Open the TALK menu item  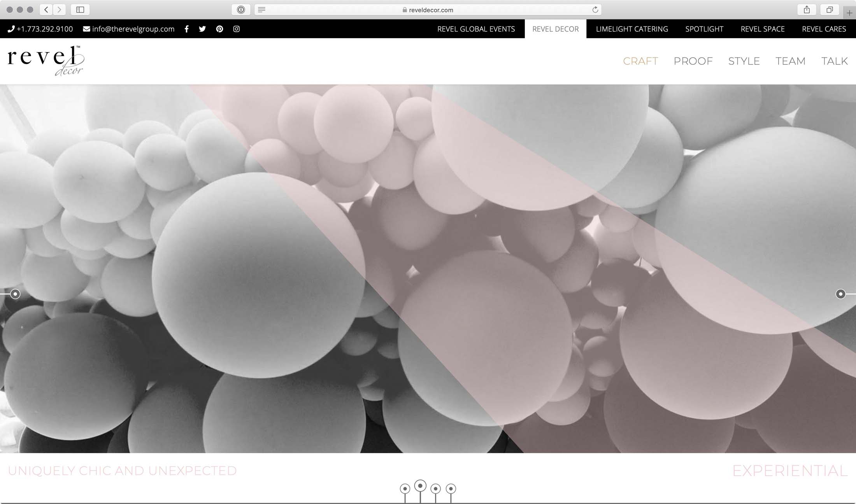tap(834, 61)
